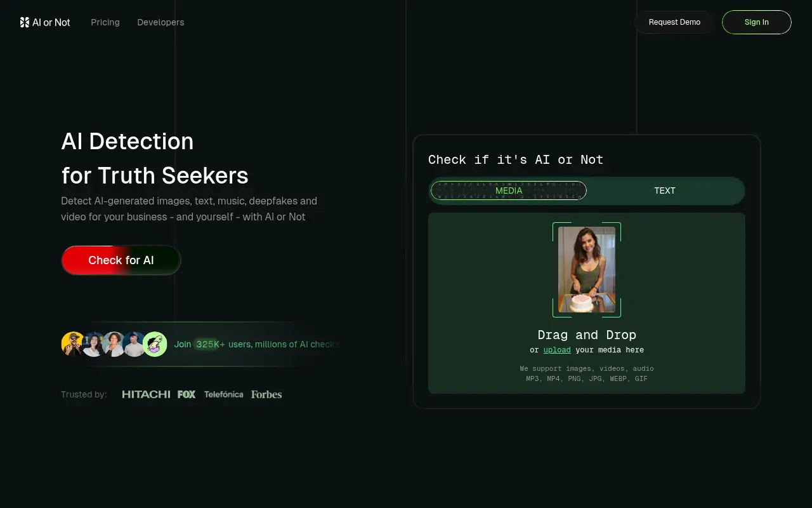The image size is (812, 508).
Task: Click the 325K+ users badge
Action: 209,344
